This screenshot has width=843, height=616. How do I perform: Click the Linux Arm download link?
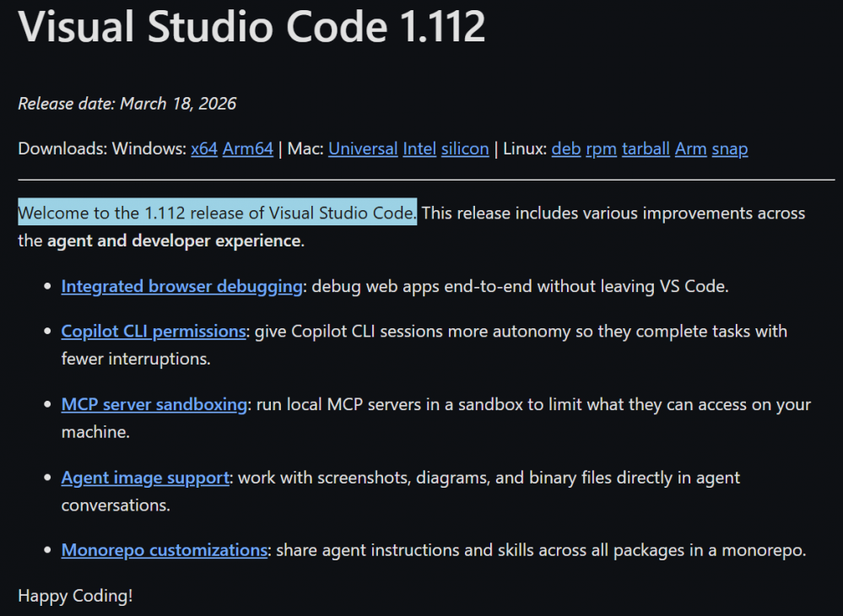pyautogui.click(x=690, y=149)
